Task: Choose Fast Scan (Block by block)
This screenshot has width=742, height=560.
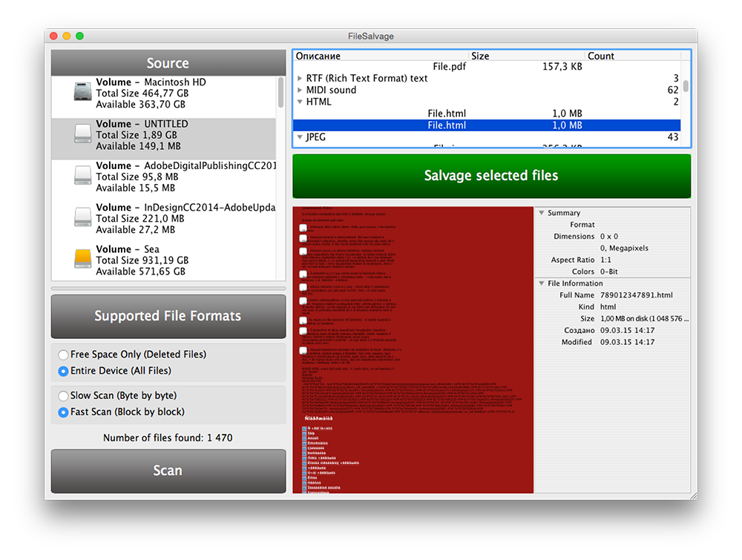Action: [x=64, y=412]
